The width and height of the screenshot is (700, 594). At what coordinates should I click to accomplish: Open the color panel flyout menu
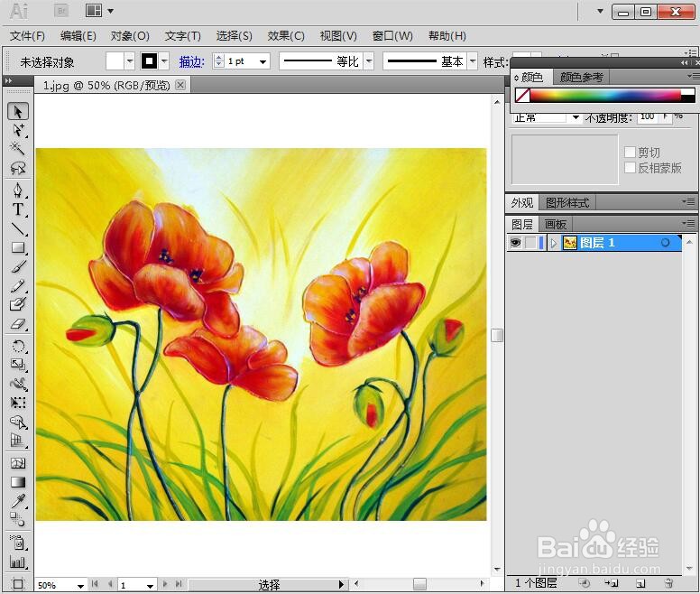[693, 77]
